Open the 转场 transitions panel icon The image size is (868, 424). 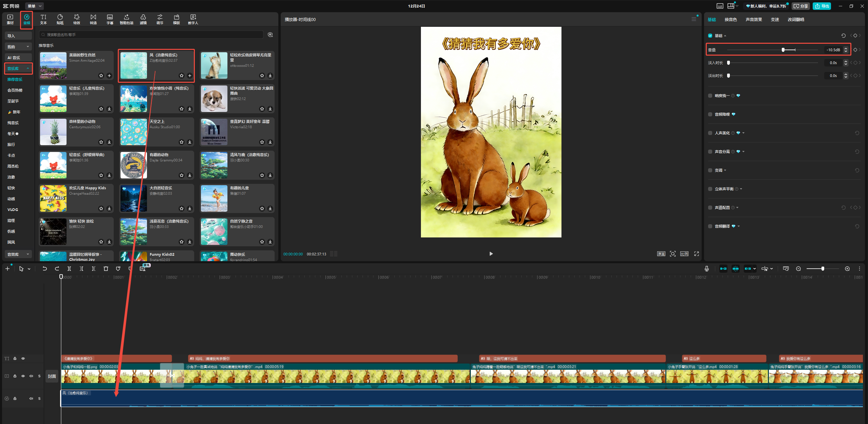93,19
